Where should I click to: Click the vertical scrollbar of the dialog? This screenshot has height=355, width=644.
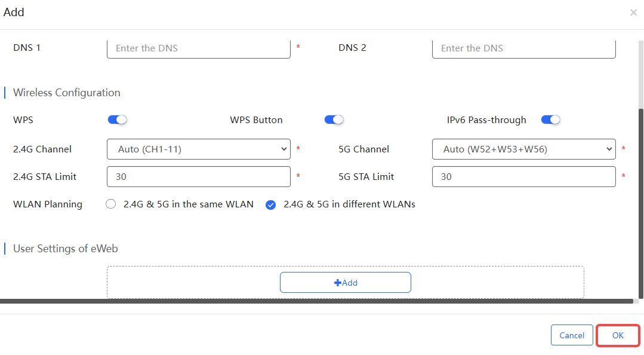click(640, 204)
